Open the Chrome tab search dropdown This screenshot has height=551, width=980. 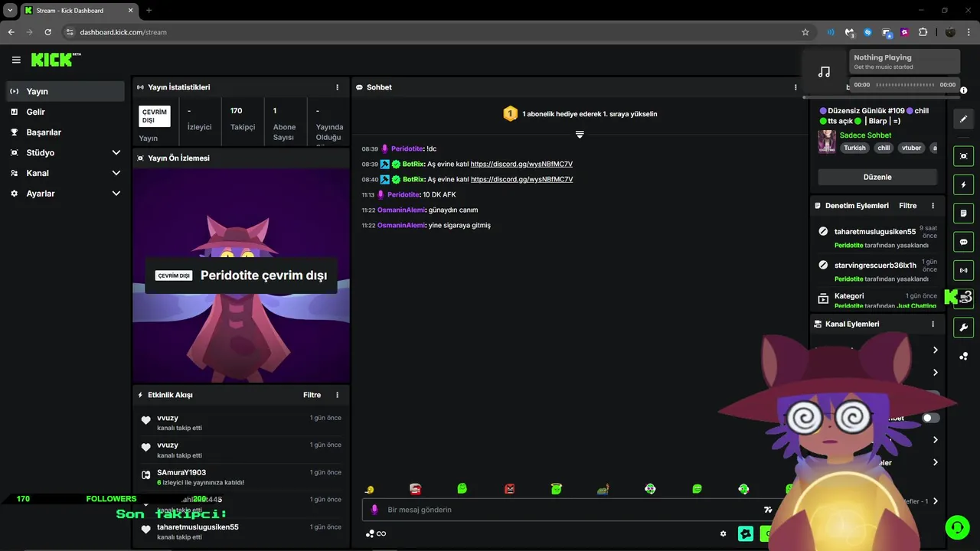[10, 11]
